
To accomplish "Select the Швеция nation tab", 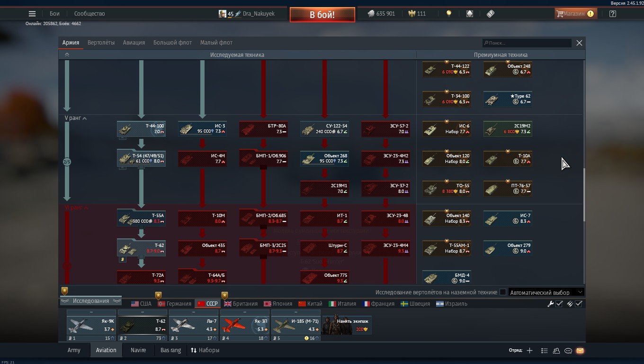I will tap(415, 304).
